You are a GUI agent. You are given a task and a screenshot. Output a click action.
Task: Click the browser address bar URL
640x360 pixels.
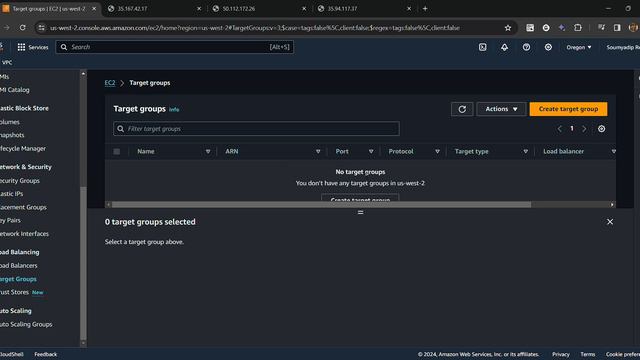pos(255,28)
